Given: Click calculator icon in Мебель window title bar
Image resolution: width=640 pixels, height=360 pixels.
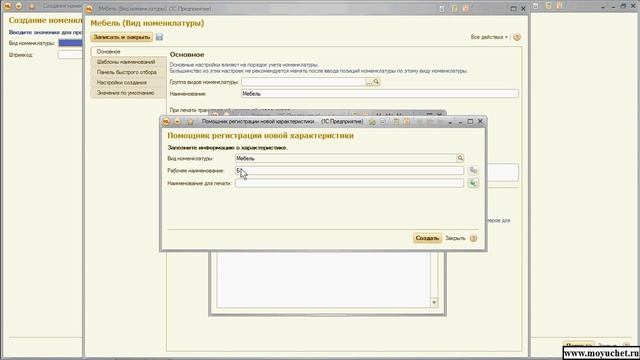Looking at the screenshot, I should tap(455, 9).
